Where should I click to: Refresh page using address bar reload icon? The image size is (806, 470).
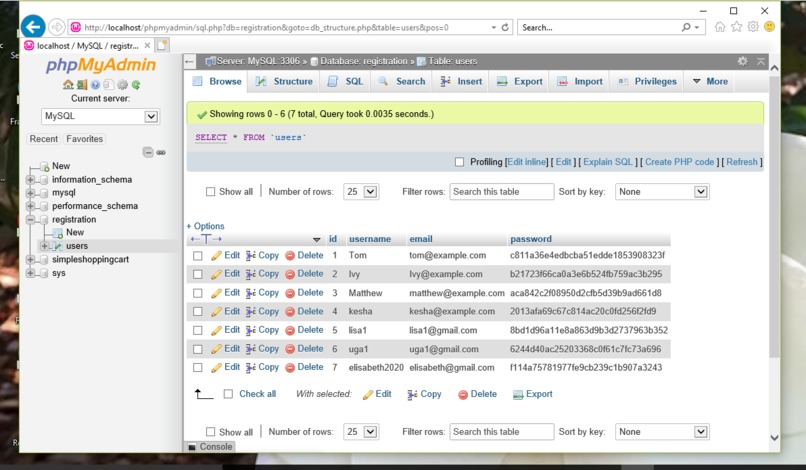505,27
